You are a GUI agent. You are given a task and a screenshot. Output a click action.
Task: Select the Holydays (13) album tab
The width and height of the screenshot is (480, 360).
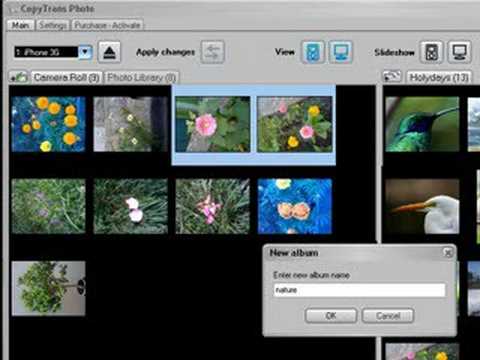tap(439, 77)
